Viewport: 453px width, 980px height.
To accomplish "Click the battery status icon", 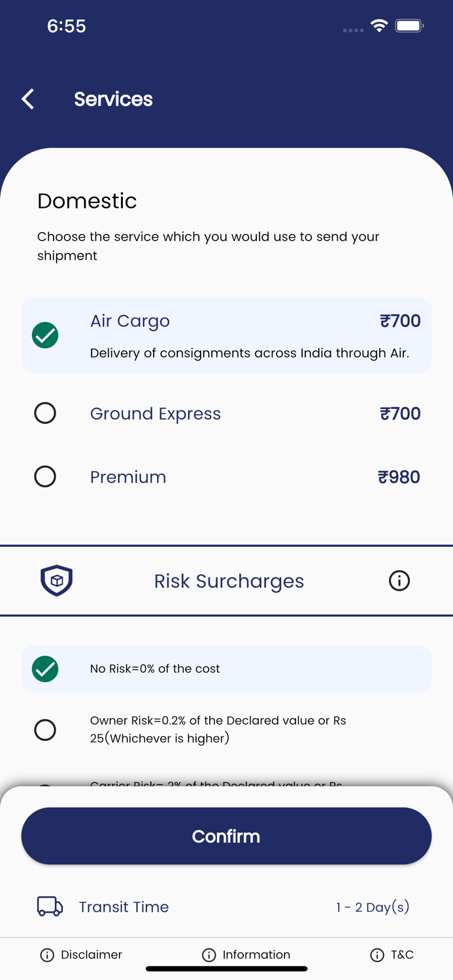I will coord(410,26).
